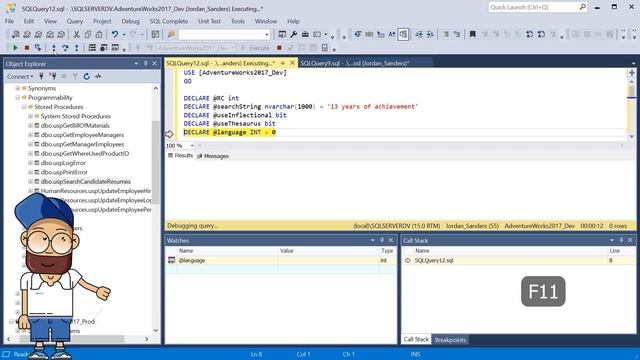Select the Call Stack bottom tab
Screen dimensions: 640x360
416,340
